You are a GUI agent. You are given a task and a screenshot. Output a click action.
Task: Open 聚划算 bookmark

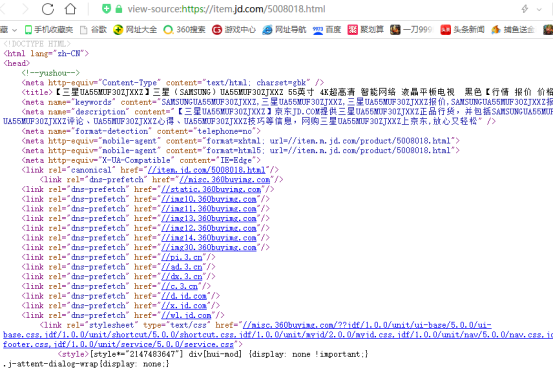point(366,30)
